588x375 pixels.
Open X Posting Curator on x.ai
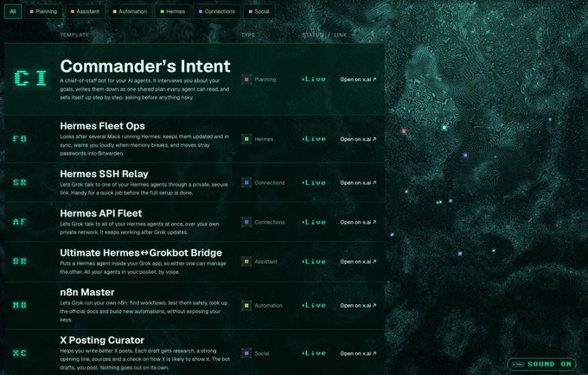click(x=358, y=353)
